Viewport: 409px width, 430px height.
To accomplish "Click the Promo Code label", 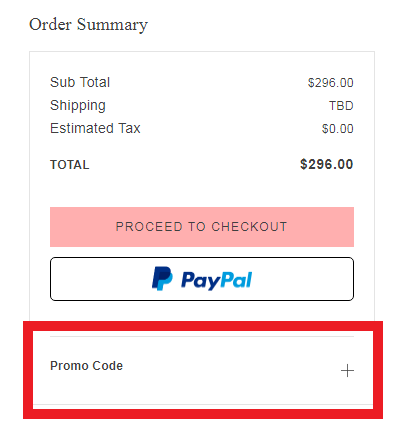I will (x=86, y=366).
